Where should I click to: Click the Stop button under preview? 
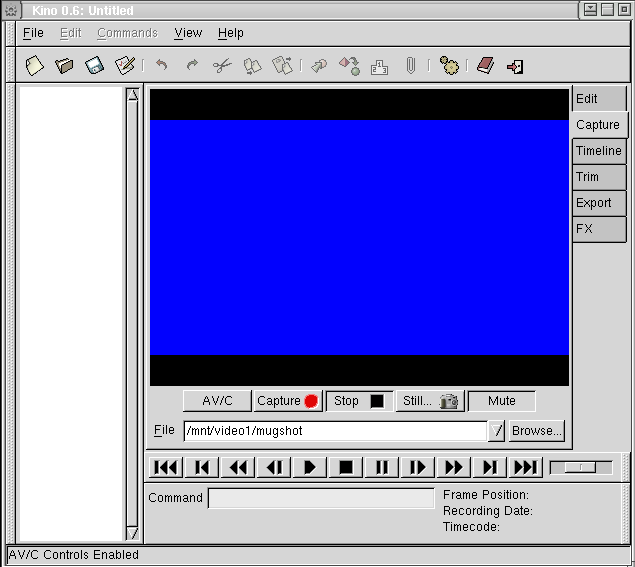(359, 401)
